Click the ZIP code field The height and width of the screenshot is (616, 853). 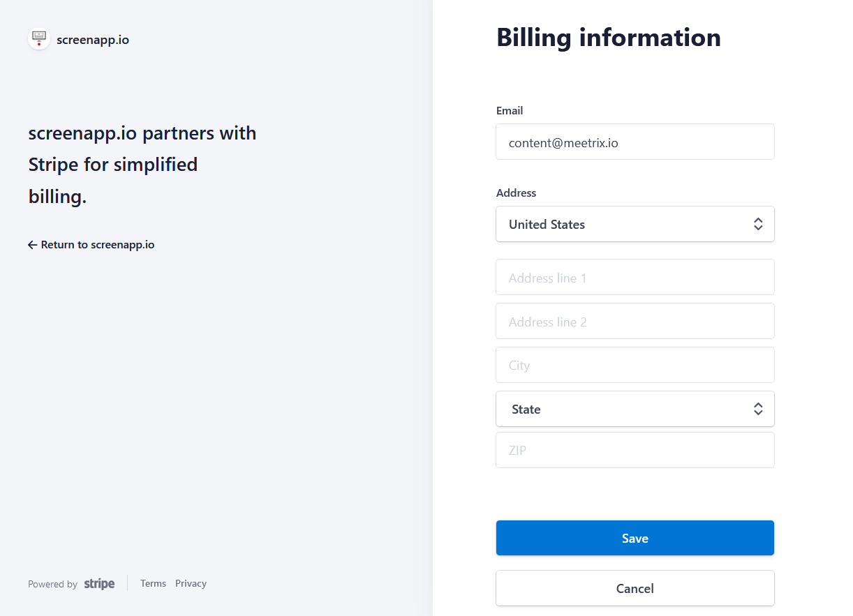634,451
